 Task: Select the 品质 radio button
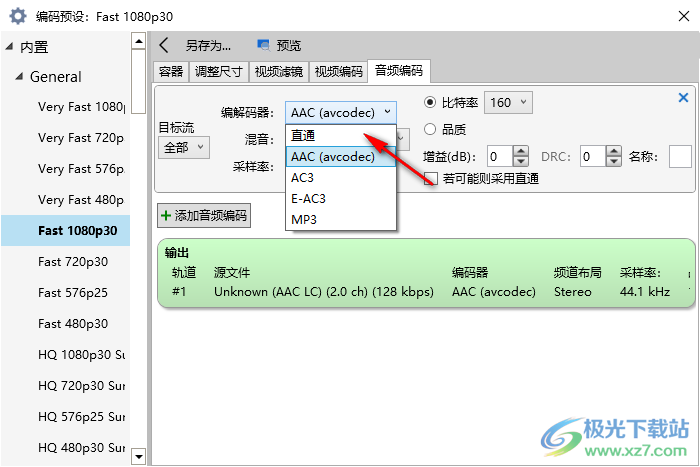point(429,129)
